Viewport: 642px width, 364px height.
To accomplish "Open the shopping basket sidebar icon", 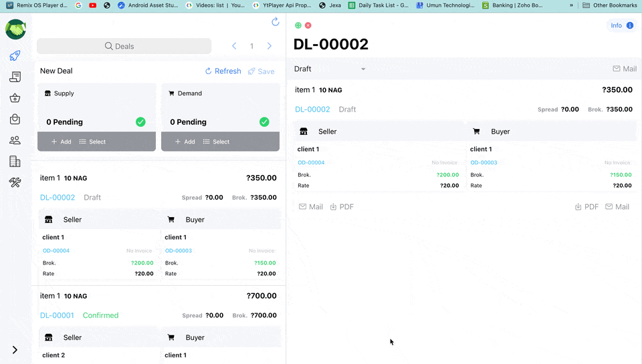I will [15, 98].
